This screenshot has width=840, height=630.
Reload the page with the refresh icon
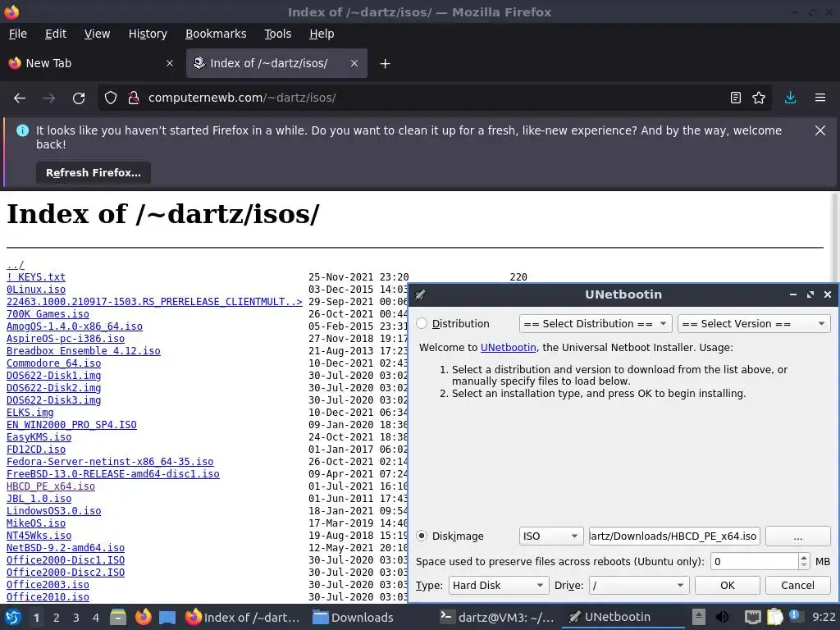79,98
